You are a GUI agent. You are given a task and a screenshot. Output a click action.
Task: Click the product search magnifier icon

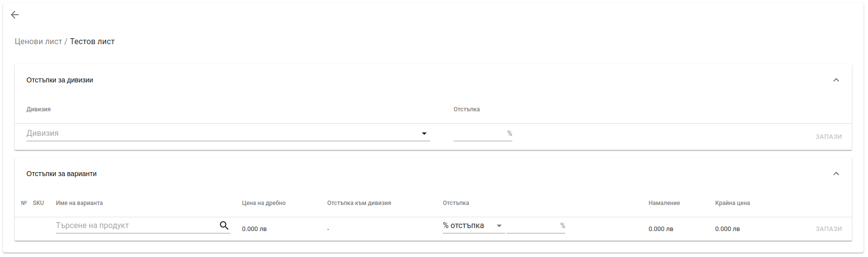224,226
